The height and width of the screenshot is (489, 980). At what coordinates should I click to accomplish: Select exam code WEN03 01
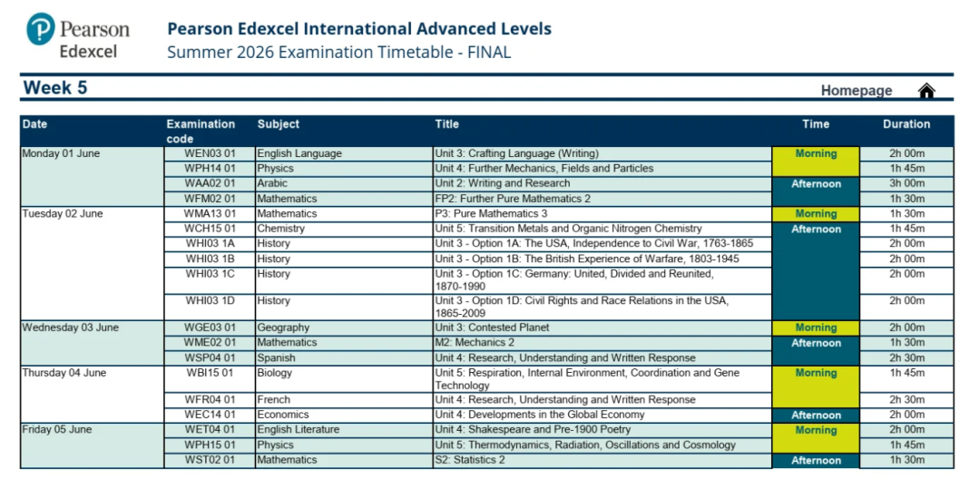pos(210,154)
